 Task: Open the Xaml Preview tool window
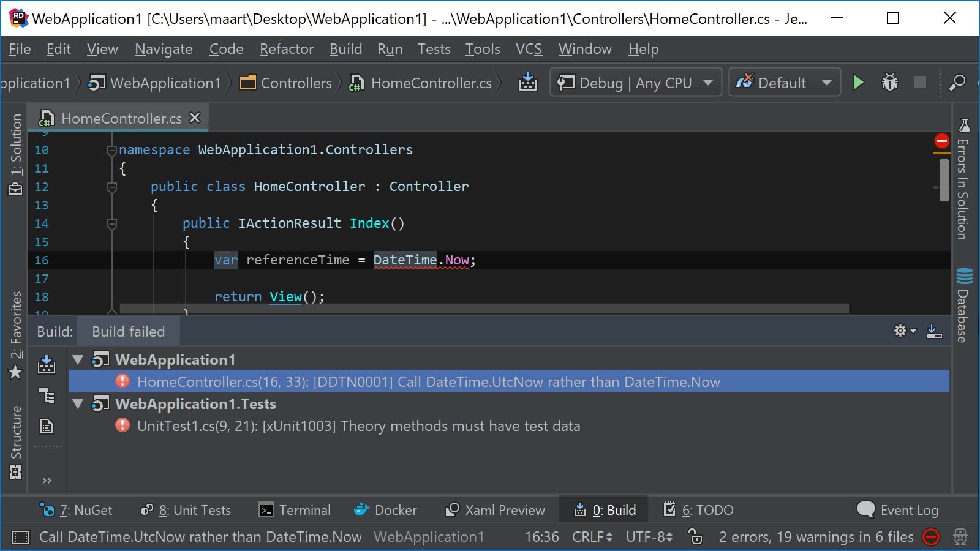[495, 509]
